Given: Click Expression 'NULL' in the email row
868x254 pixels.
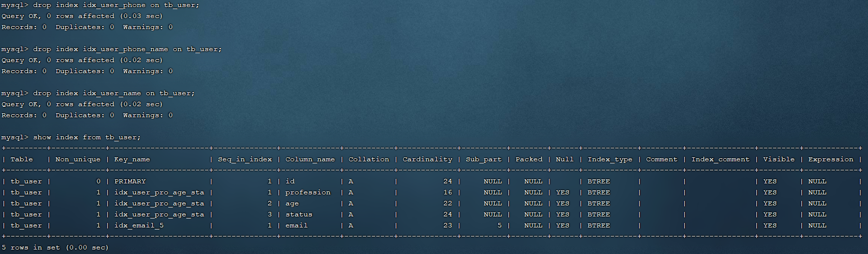Looking at the screenshot, I should point(817,225).
